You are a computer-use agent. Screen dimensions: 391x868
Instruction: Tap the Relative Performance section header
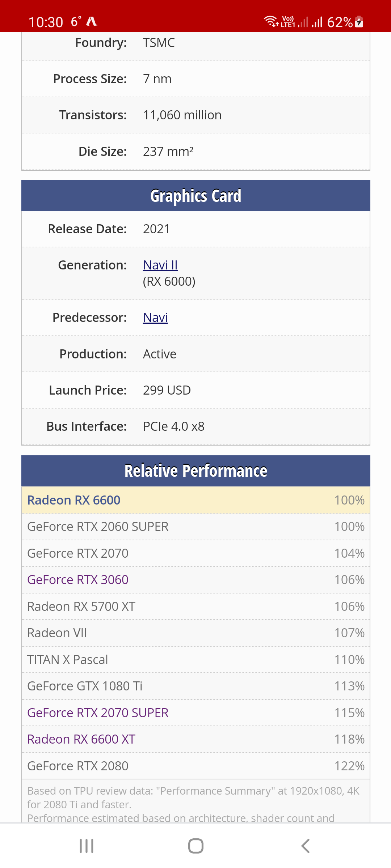pos(195,471)
